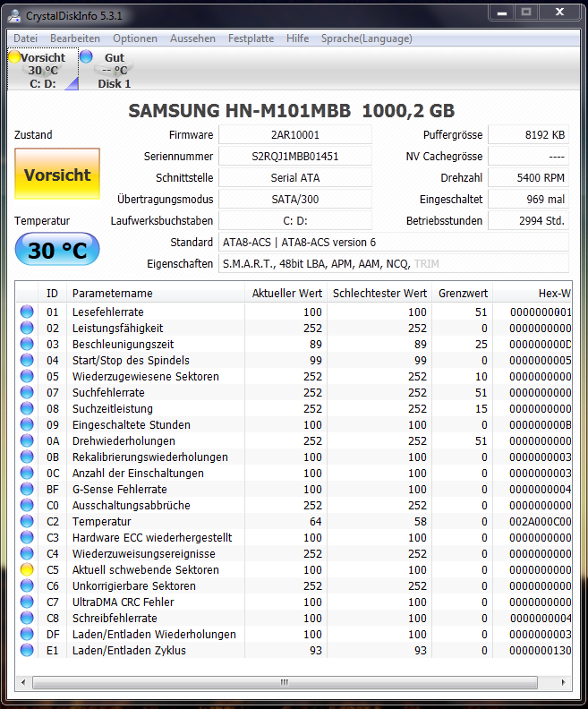Click the blue status orb for Lesefehlerrate

27,312
